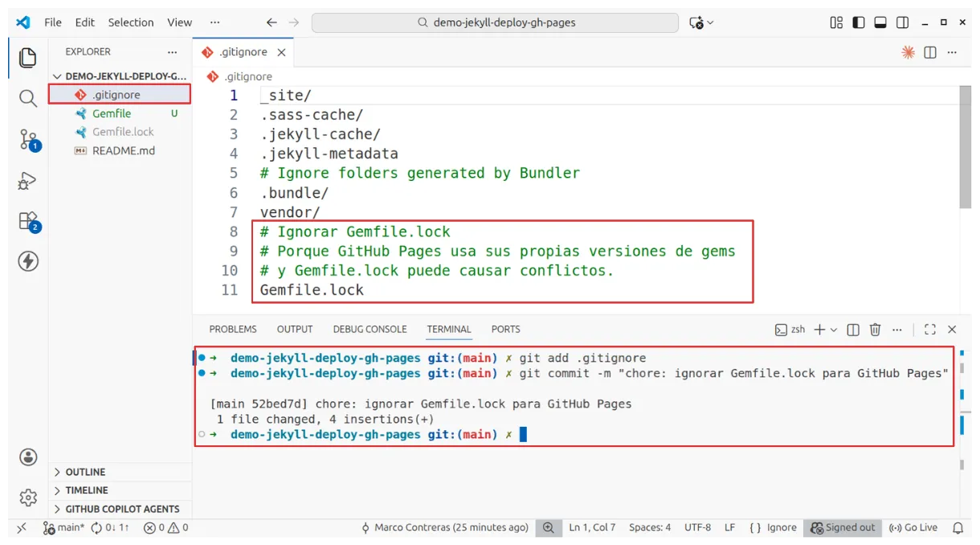Open Gemfile in the explorer
The image size is (980, 545).
coord(112,113)
